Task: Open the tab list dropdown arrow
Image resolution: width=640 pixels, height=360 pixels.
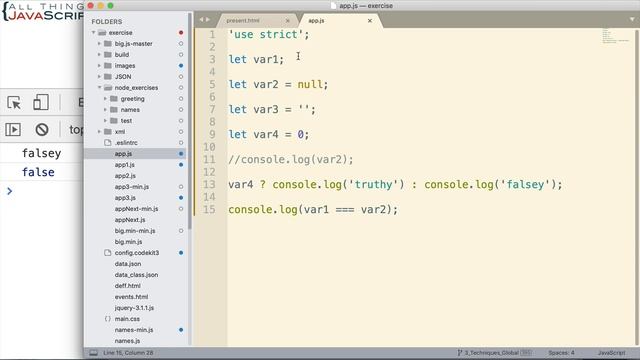Action: click(x=632, y=19)
